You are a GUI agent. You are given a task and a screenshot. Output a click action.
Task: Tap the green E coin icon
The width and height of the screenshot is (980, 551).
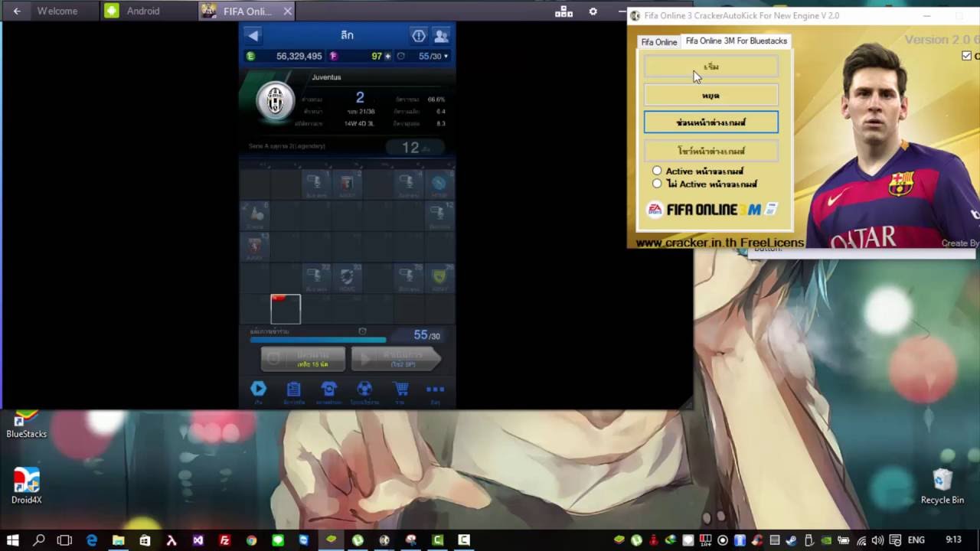[250, 56]
